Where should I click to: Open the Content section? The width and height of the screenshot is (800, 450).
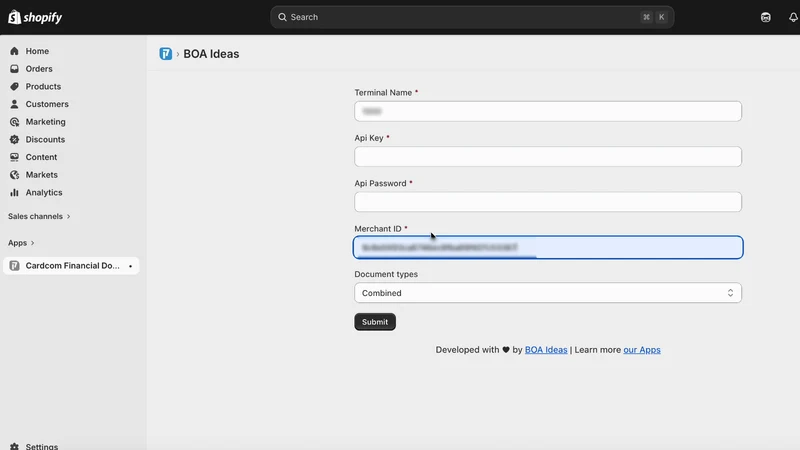[x=41, y=157]
